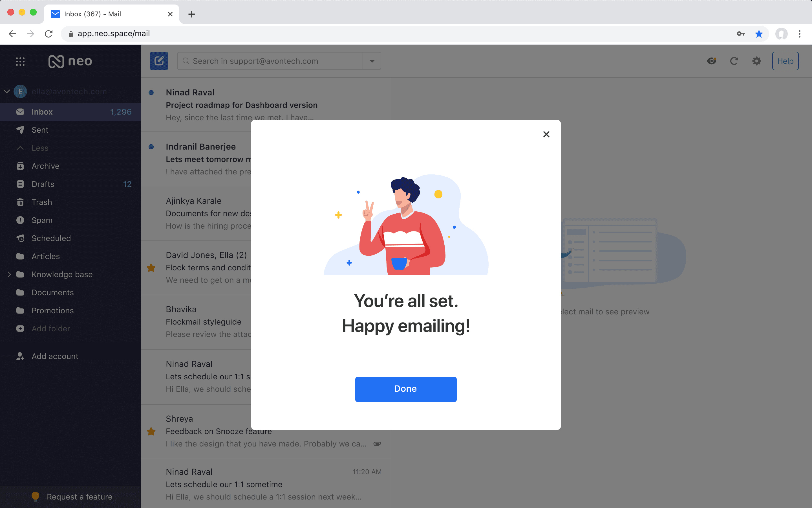Click the Help button
This screenshot has height=508, width=812.
tap(785, 61)
